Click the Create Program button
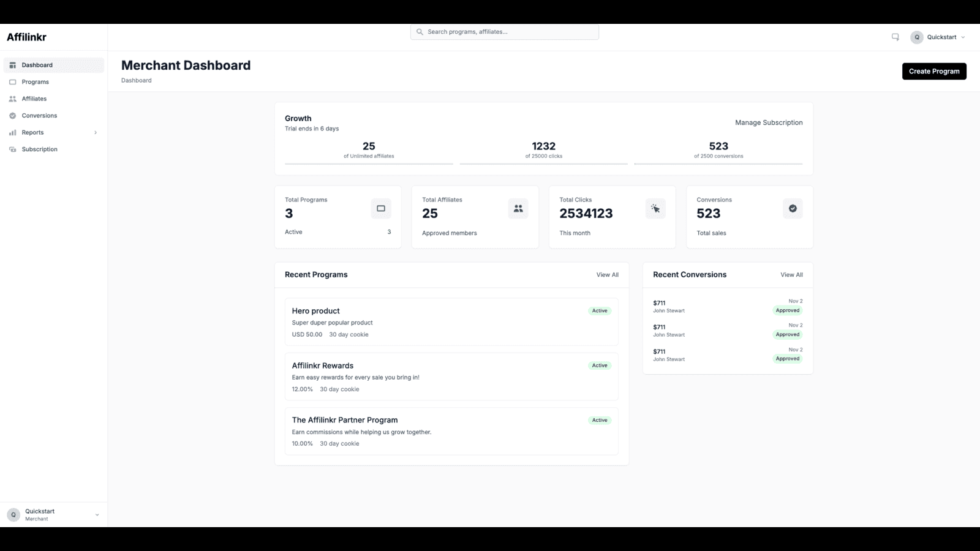Image resolution: width=980 pixels, height=551 pixels. [934, 71]
